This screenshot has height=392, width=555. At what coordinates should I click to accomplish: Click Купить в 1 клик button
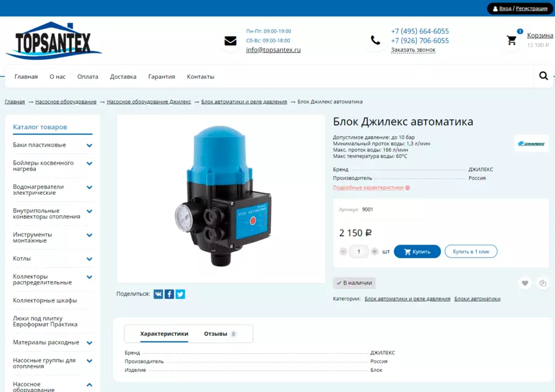coord(471,251)
